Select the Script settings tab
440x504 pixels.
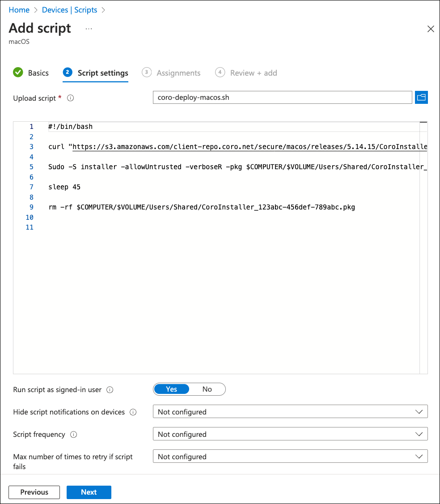103,73
